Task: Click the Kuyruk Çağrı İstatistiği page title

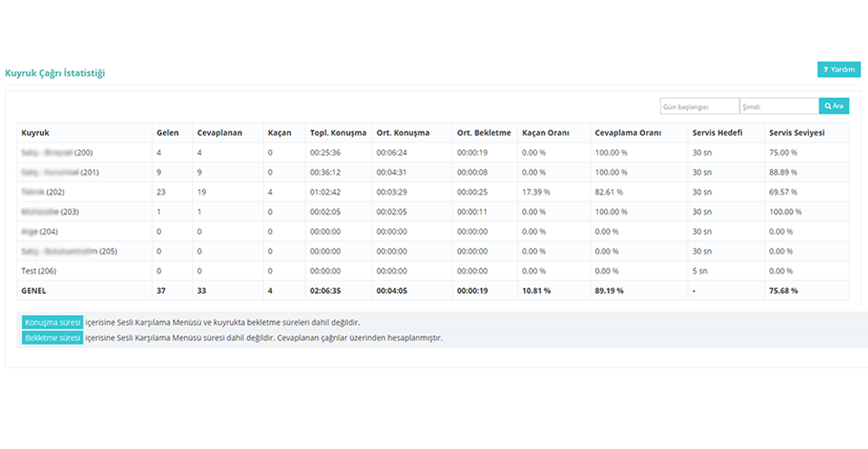Action: coord(55,74)
